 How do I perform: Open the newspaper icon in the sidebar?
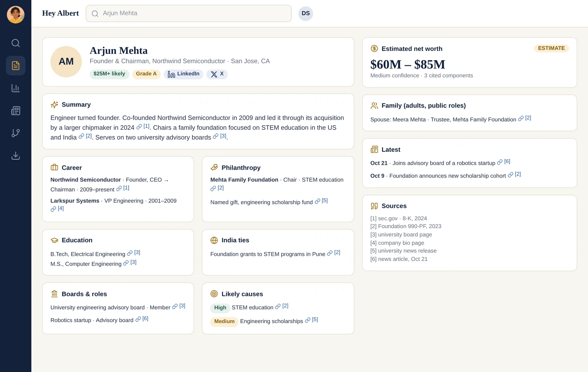coord(16,111)
